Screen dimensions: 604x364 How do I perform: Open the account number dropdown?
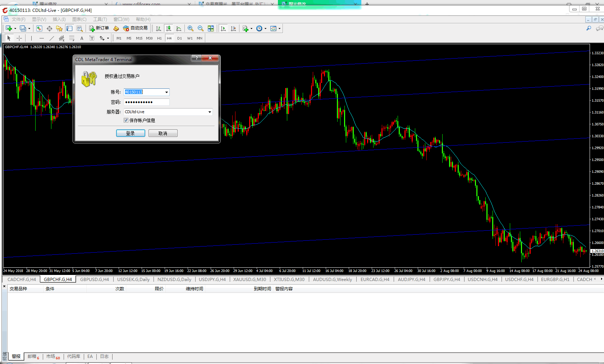pos(166,92)
